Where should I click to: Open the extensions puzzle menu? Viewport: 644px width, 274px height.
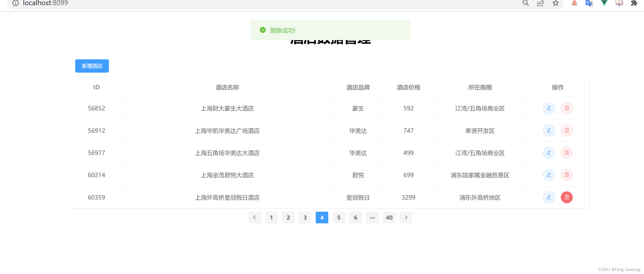click(x=634, y=3)
